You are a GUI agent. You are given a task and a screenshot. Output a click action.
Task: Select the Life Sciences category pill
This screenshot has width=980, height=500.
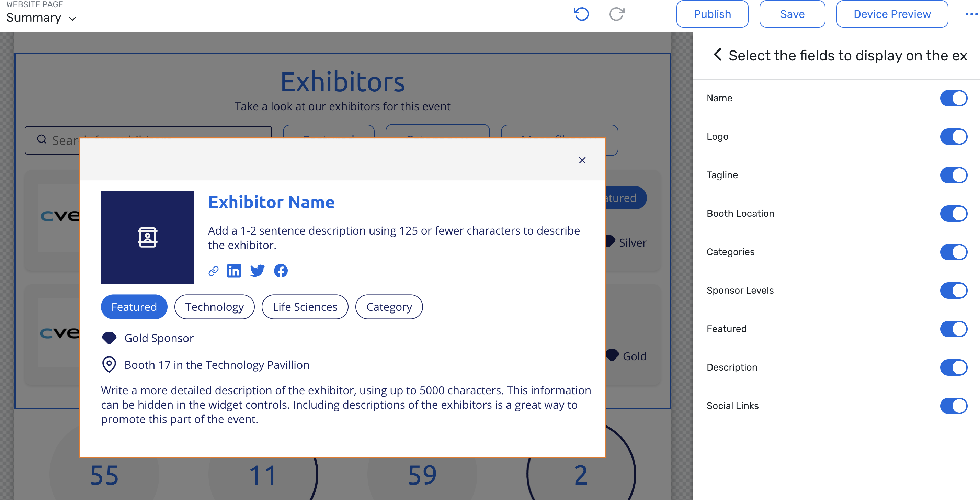coord(305,307)
